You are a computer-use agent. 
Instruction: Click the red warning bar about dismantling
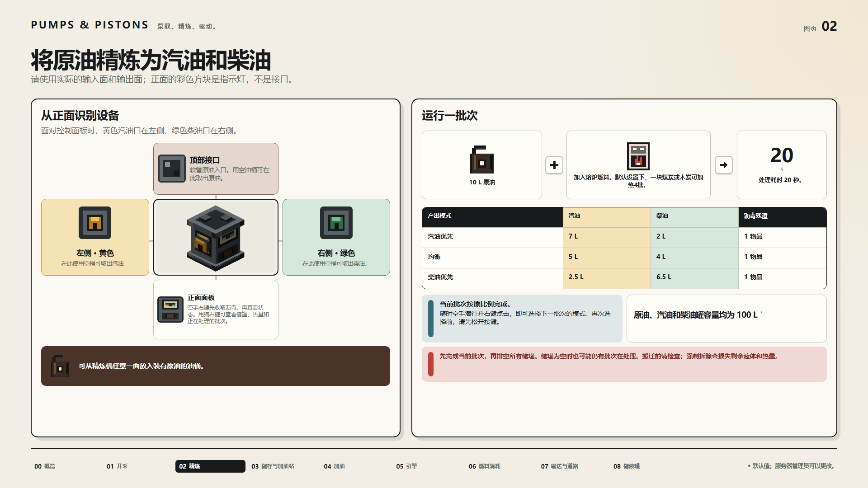(x=624, y=364)
